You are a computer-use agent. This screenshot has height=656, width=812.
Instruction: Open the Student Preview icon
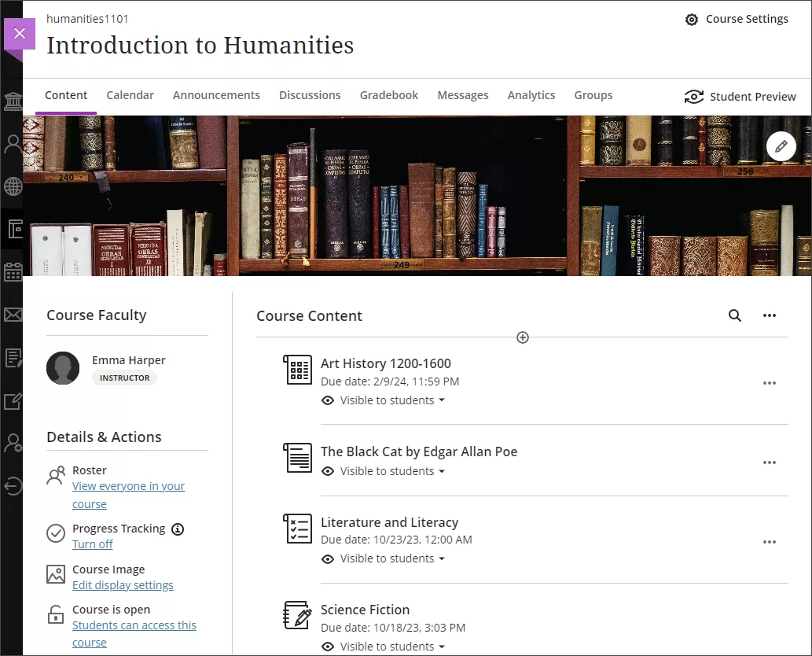(693, 97)
